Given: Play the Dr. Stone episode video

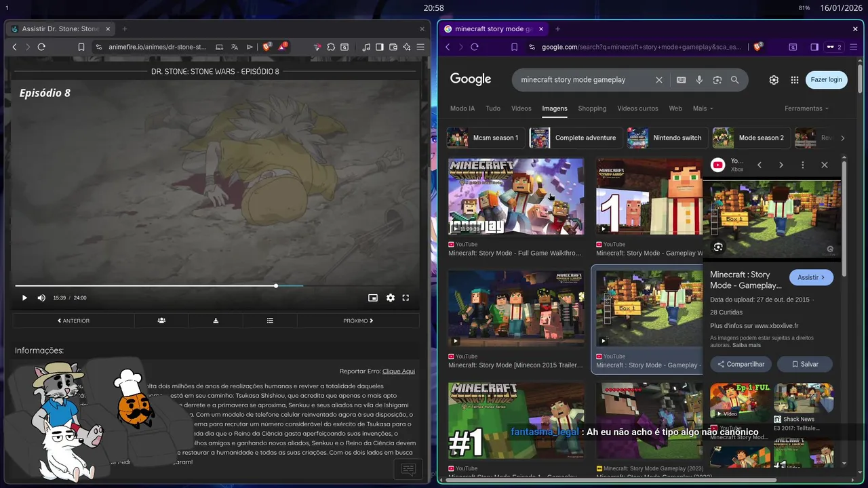Looking at the screenshot, I should [x=24, y=298].
